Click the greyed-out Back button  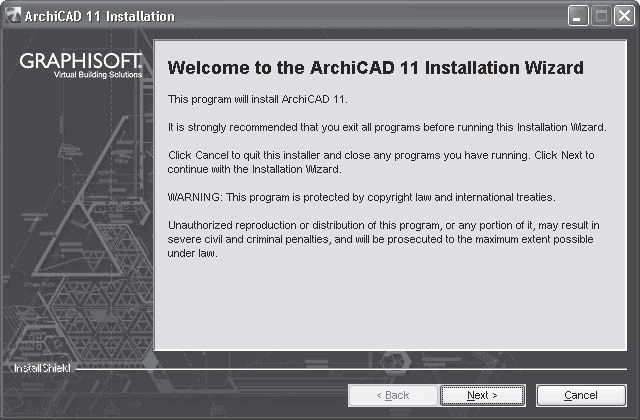[391, 395]
